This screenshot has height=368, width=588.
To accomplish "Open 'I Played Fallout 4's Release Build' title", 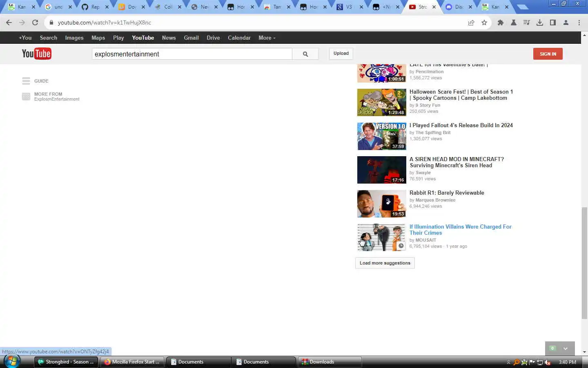I will click(461, 126).
